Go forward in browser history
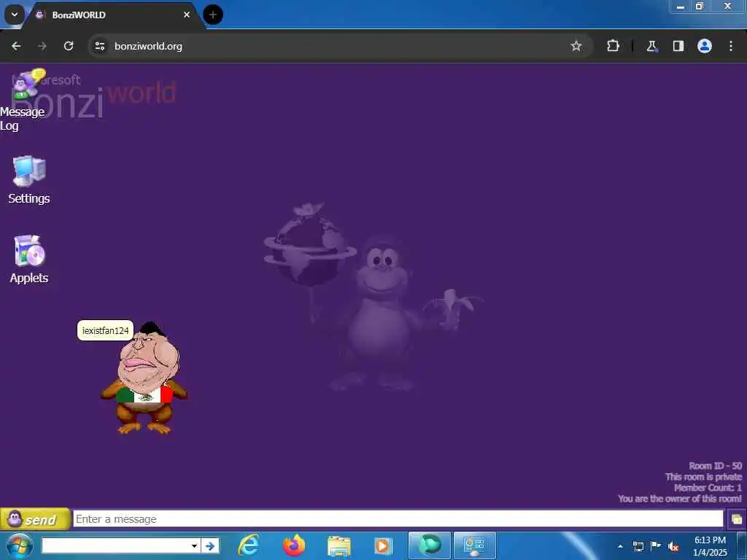This screenshot has height=560, width=747. pos(42,46)
